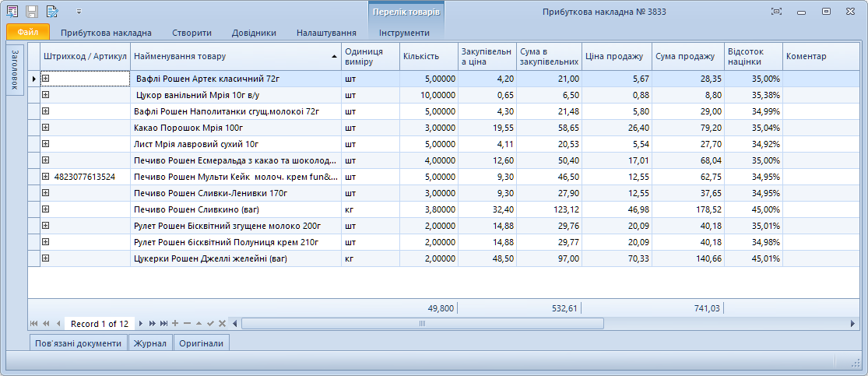Screen dimensions: 868x376
Task: Add a new record with plus icon
Action: pos(175,323)
